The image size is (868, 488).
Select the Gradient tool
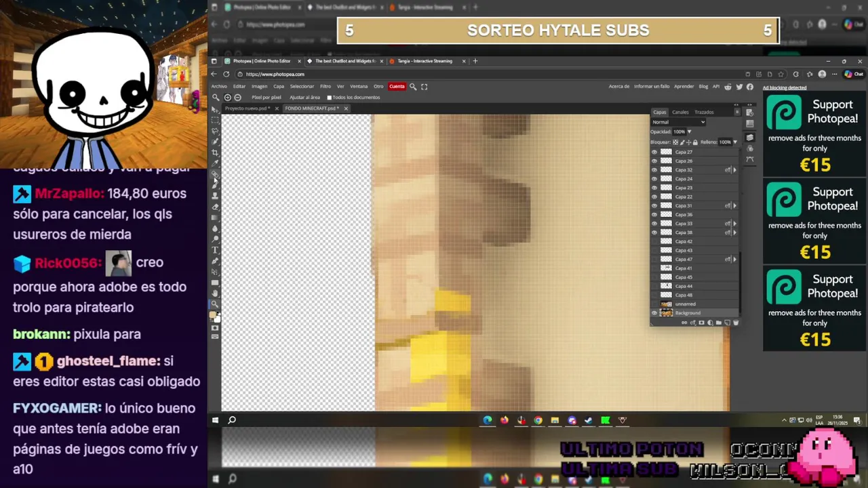click(x=215, y=218)
